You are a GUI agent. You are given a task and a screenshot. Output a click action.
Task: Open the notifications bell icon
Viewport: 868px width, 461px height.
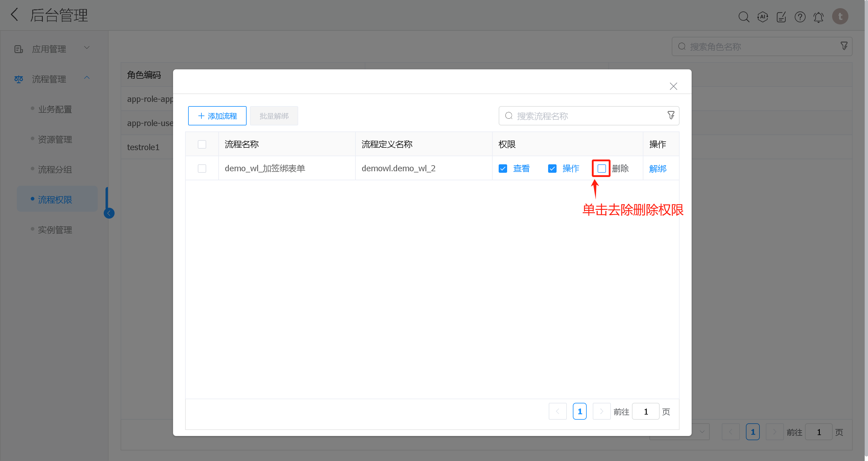[819, 17]
